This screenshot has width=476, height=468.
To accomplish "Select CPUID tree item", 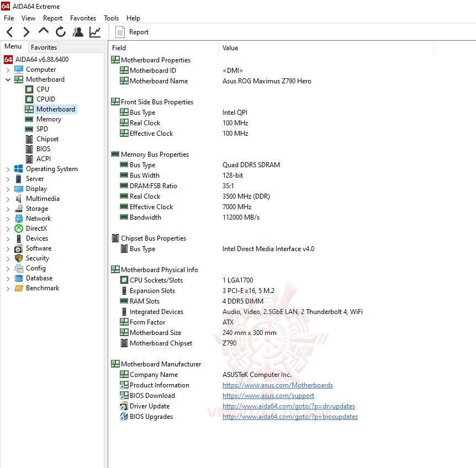I will coord(45,99).
